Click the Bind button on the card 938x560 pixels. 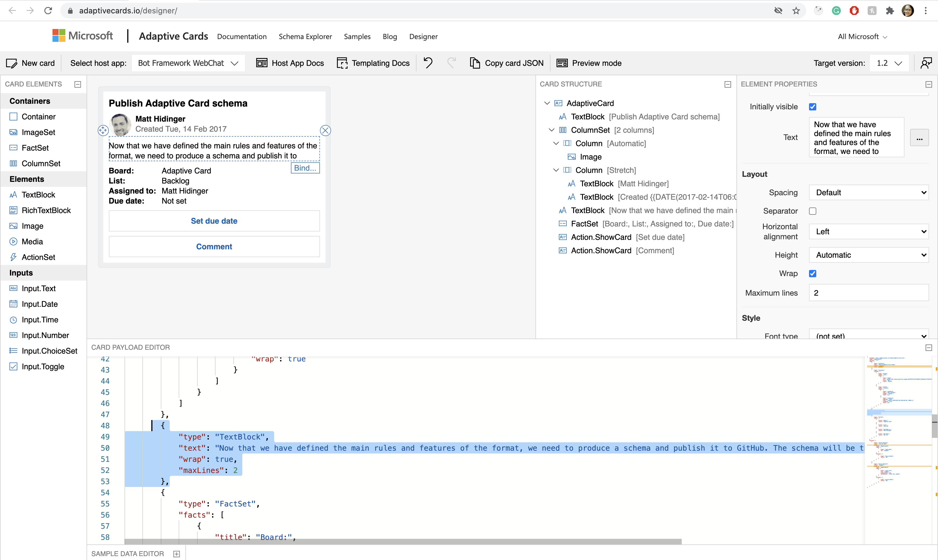(x=305, y=168)
